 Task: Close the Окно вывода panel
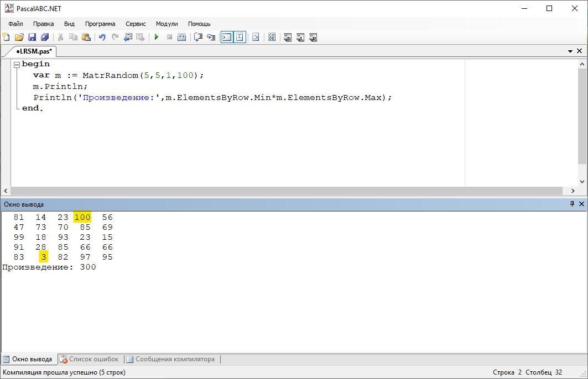coord(581,204)
